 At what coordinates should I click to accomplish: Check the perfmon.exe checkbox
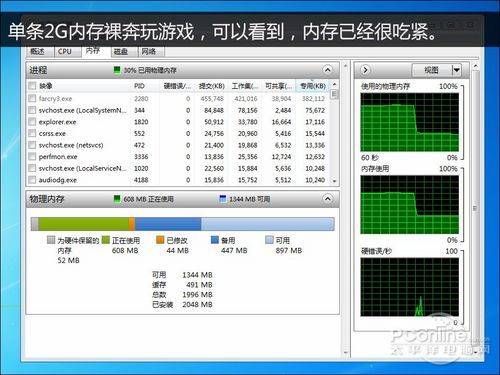point(32,157)
